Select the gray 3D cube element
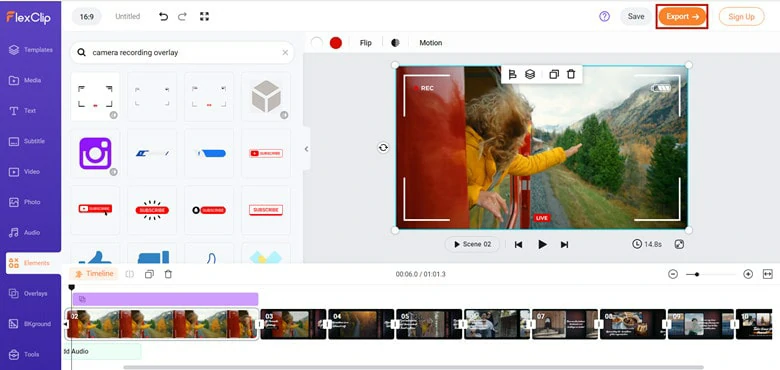This screenshot has width=780, height=370. pyautogui.click(x=266, y=96)
